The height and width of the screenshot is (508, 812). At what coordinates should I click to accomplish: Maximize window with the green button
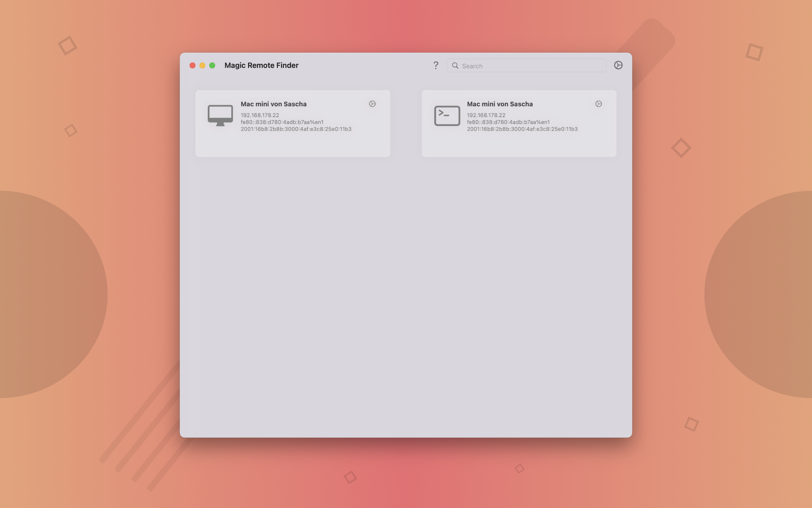(x=212, y=65)
